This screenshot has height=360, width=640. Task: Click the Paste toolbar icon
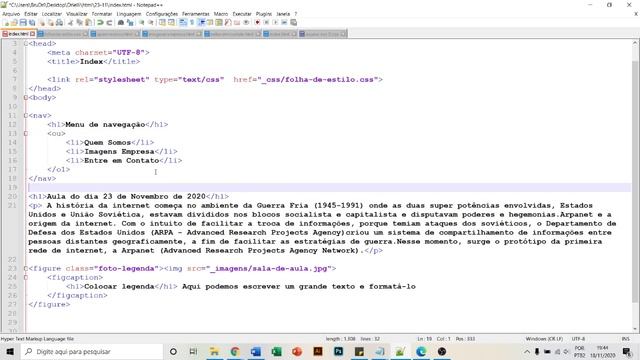(x=88, y=22)
